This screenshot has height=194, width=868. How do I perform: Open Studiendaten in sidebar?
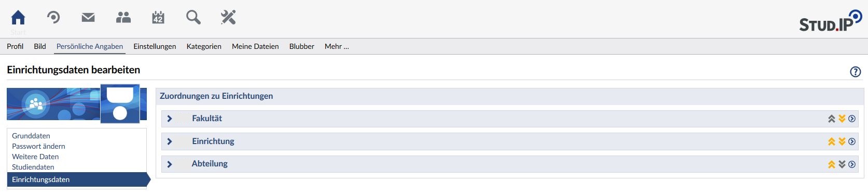click(x=33, y=167)
